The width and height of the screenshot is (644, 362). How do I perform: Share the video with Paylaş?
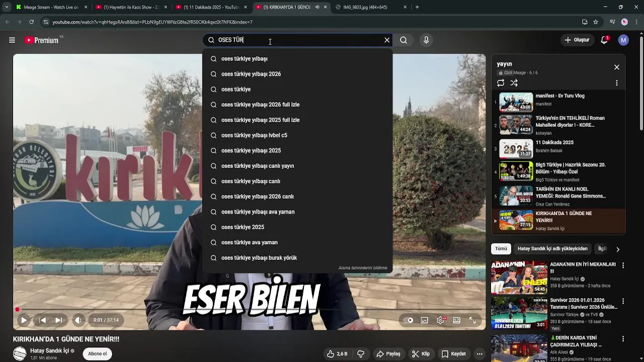pos(388,354)
